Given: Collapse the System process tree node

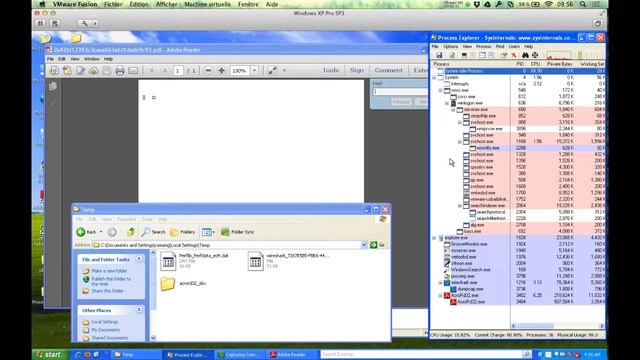Looking at the screenshot, I should (x=434, y=77).
